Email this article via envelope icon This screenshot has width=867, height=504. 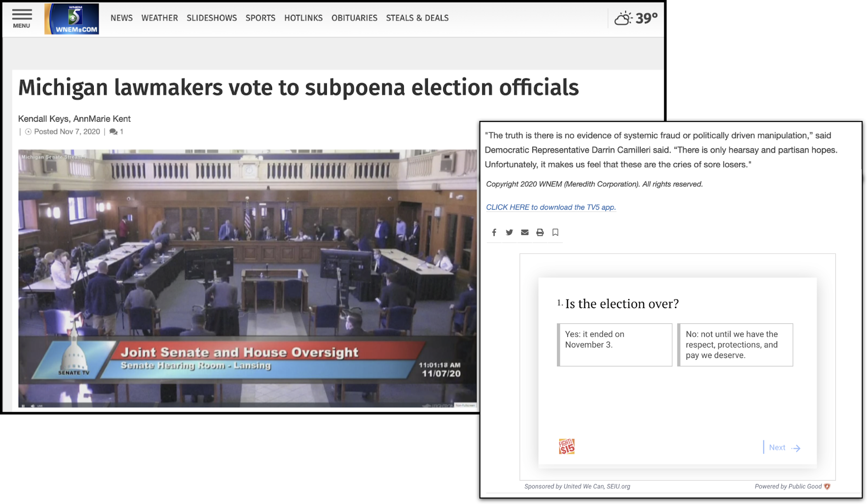pos(524,232)
